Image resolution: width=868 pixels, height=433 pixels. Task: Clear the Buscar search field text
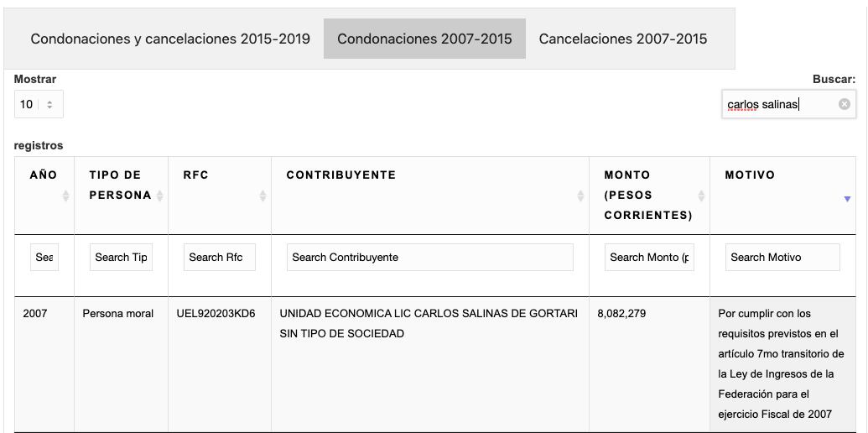point(844,104)
